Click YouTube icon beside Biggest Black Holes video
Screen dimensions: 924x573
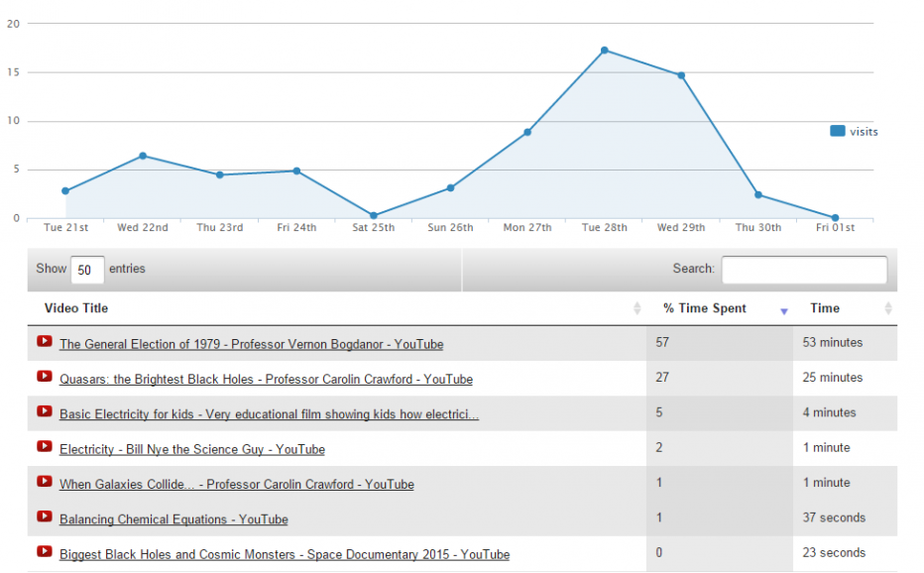pyautogui.click(x=45, y=551)
